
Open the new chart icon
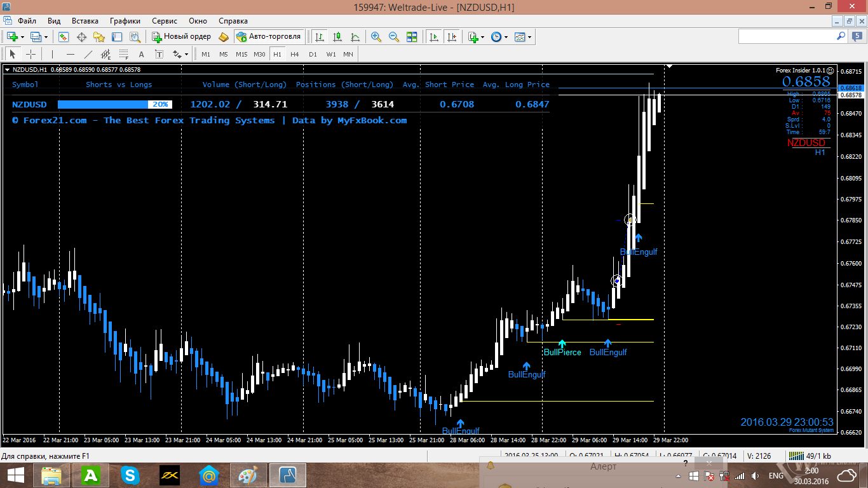coord(11,37)
